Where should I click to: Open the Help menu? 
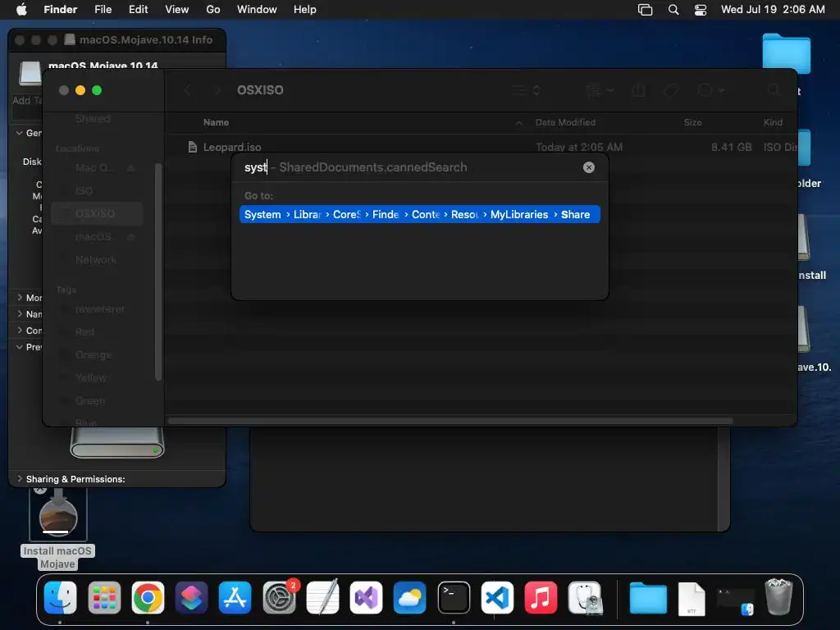[x=305, y=9]
